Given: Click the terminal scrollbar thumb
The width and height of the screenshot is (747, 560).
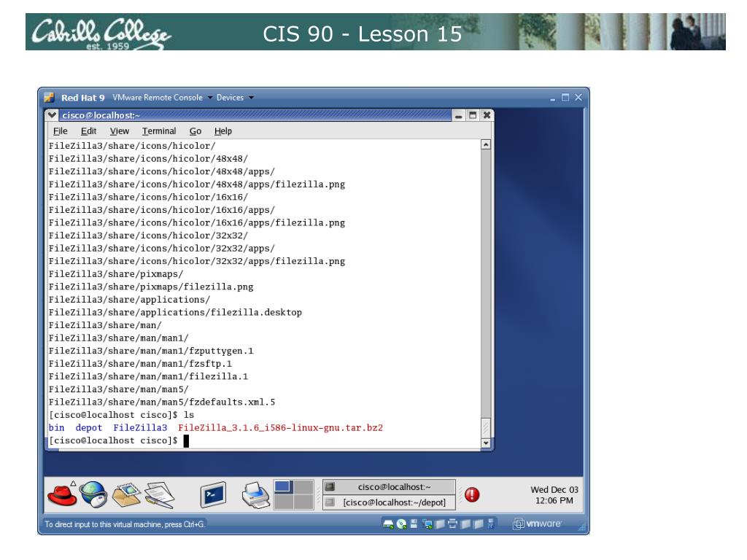Looking at the screenshot, I should pos(485,427).
